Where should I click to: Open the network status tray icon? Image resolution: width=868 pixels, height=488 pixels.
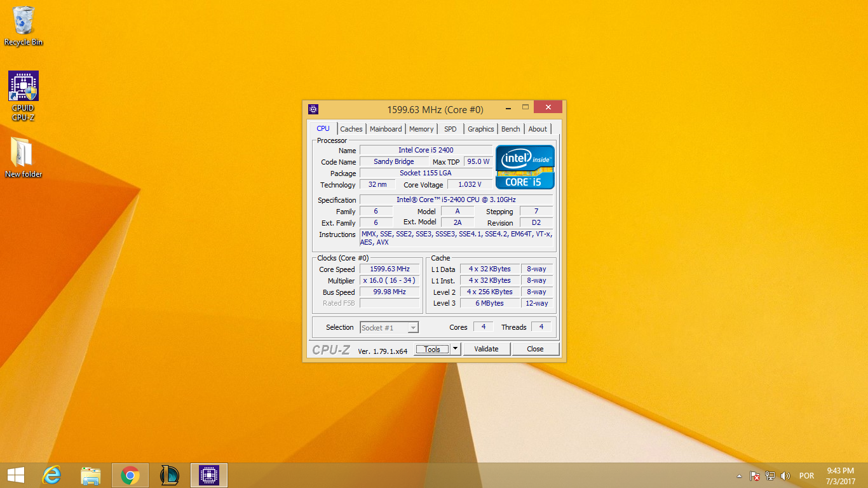(x=770, y=476)
